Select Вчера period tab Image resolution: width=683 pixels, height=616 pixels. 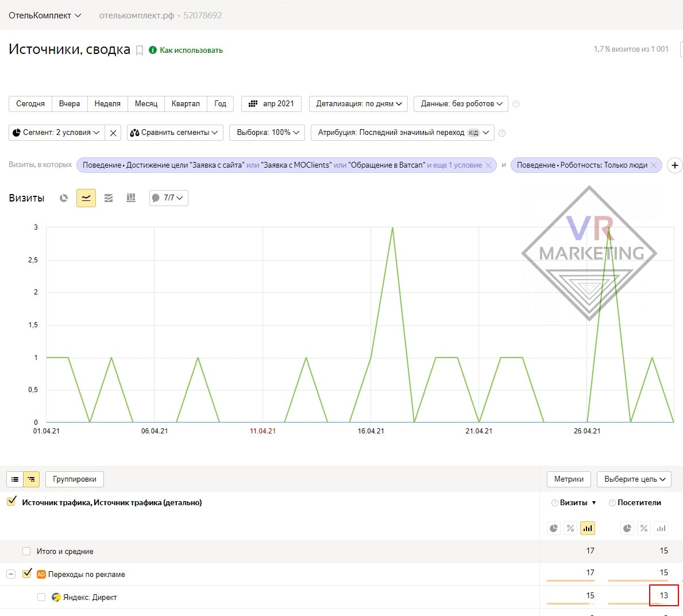pyautogui.click(x=70, y=104)
